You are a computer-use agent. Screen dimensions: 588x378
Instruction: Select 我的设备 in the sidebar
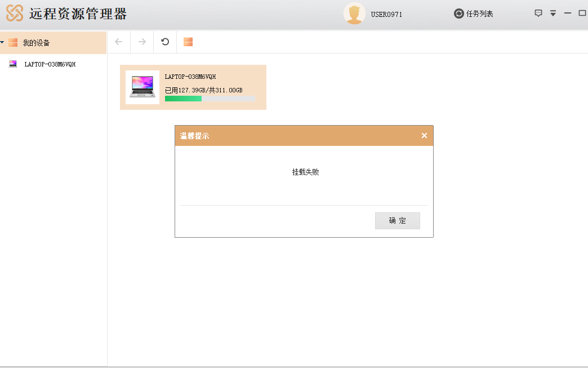pyautogui.click(x=36, y=43)
